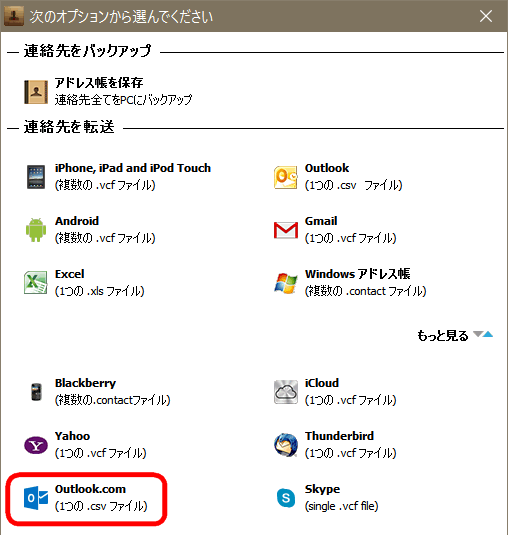
Task: Select the Yahoo label
Action: pos(72,436)
